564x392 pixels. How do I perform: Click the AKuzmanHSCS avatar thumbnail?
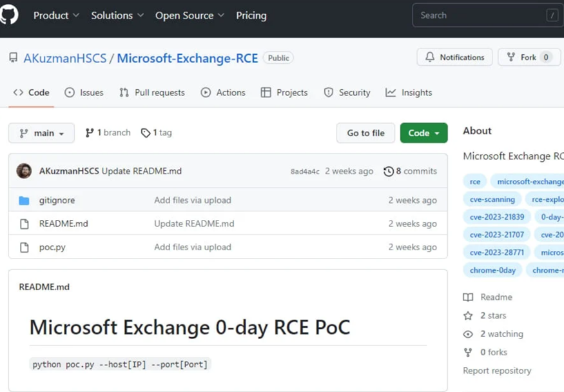[x=24, y=171]
